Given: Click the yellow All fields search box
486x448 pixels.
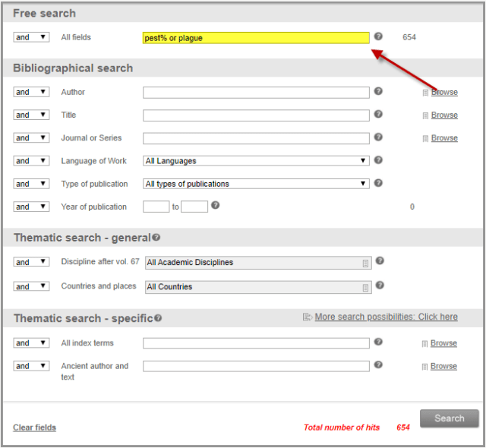Looking at the screenshot, I should tap(256, 37).
